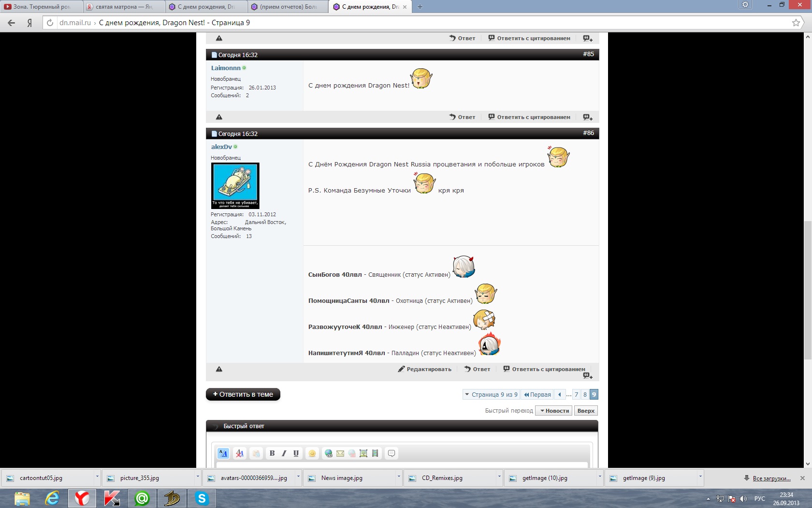Click the remove text formatting icon
This screenshot has width=812, height=508.
coord(239,453)
